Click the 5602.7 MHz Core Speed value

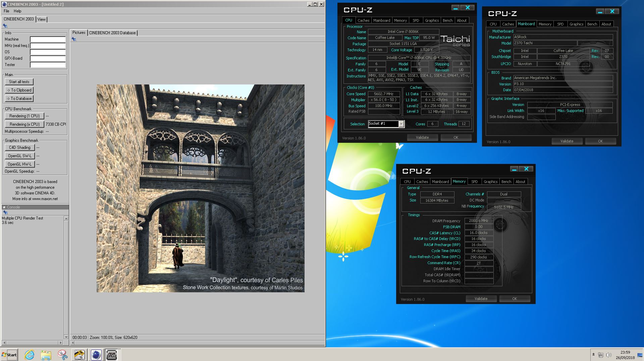click(384, 94)
